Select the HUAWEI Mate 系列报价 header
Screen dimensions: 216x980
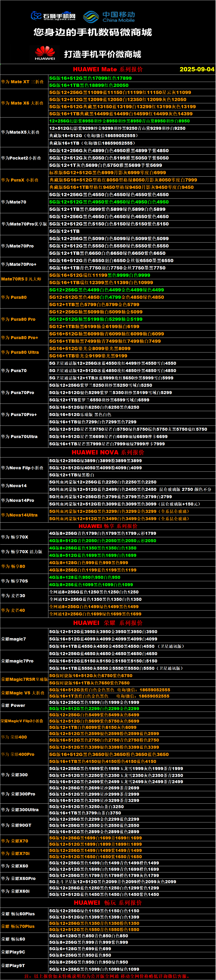pos(108,69)
